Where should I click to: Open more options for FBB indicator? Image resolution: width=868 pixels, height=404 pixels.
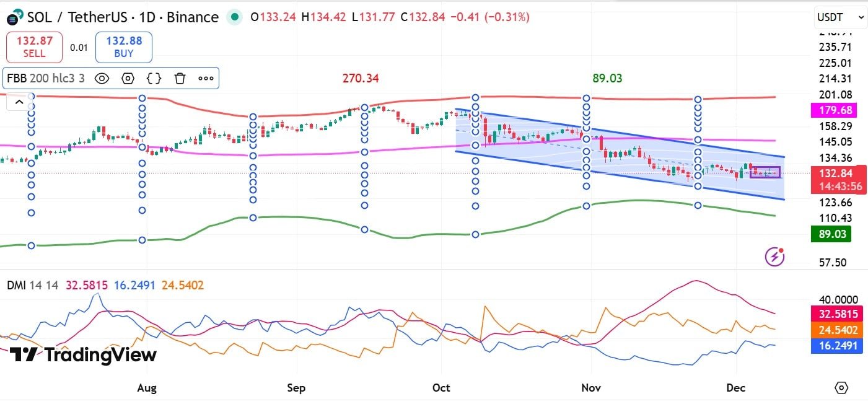click(206, 78)
